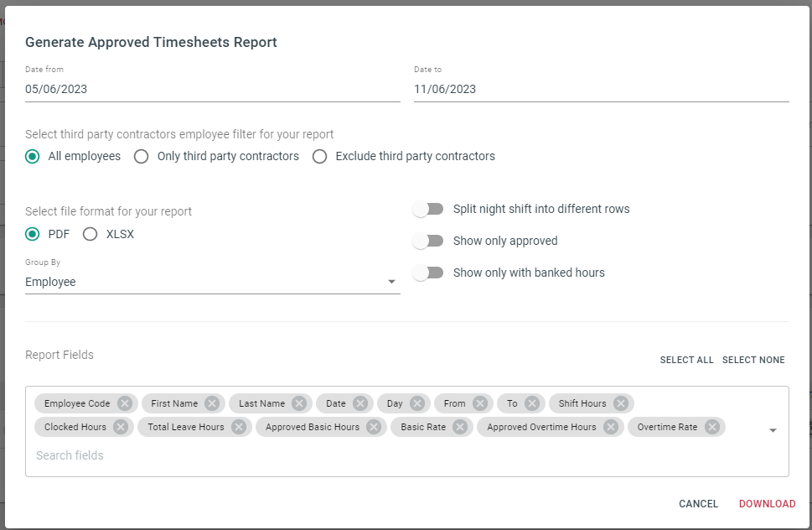This screenshot has width=812, height=530.
Task: Delete the Last Name field chip
Action: point(299,403)
